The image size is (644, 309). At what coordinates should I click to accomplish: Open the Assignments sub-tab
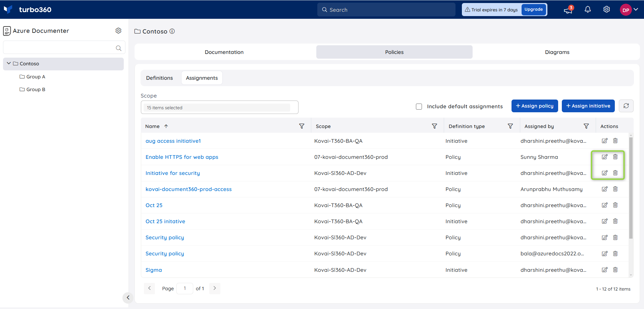coord(202,78)
